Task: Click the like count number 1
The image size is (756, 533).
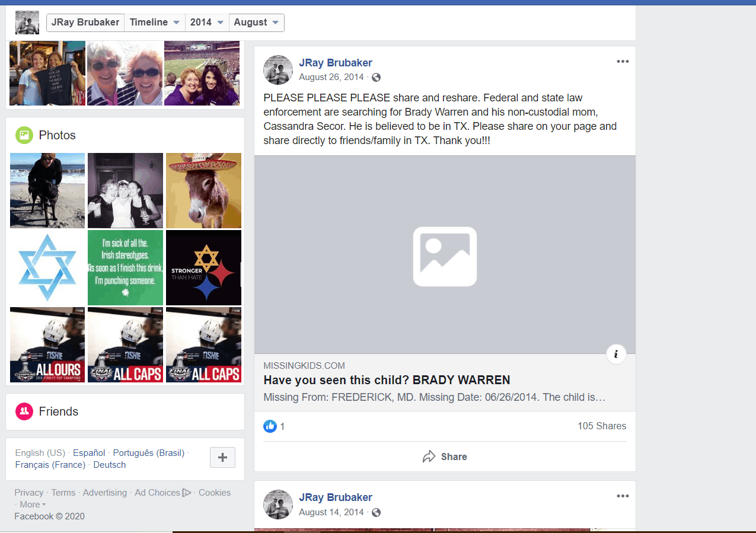Action: click(282, 426)
